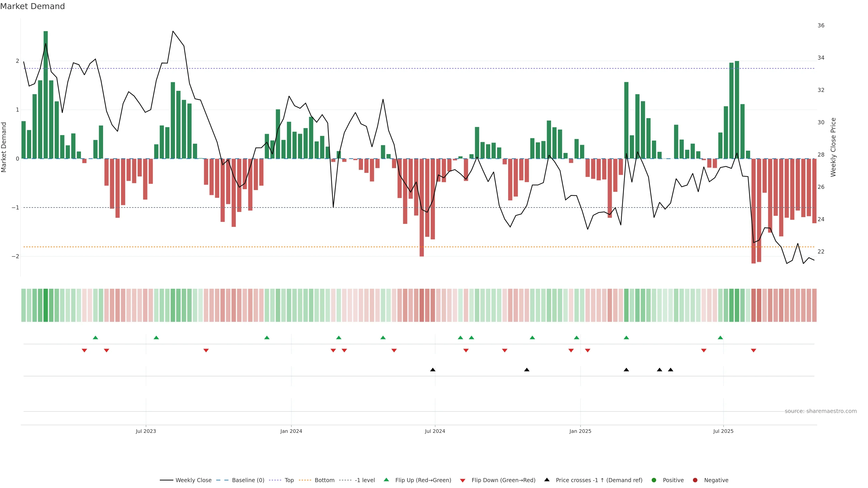
Task: Click first green flip-up triangle marker
Action: coord(95,338)
